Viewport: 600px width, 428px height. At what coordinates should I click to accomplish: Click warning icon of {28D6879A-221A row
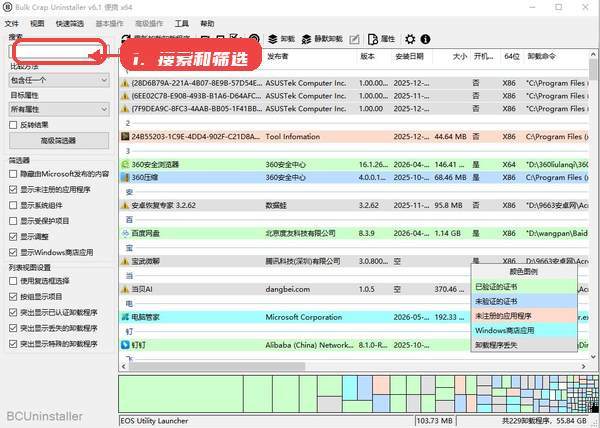pyautogui.click(x=125, y=83)
